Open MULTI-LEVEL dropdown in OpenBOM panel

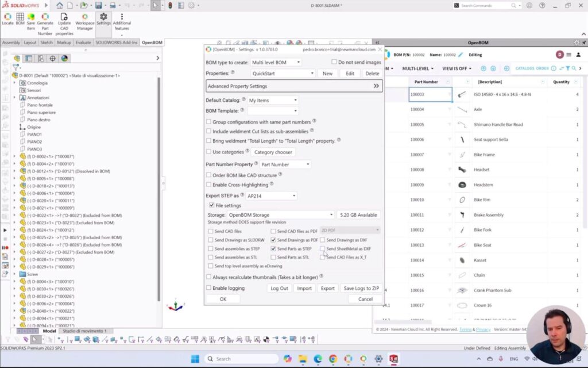(418, 68)
